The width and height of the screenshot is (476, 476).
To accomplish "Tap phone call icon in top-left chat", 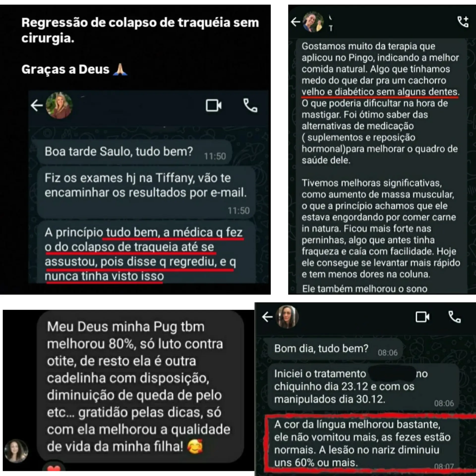I will [x=250, y=105].
